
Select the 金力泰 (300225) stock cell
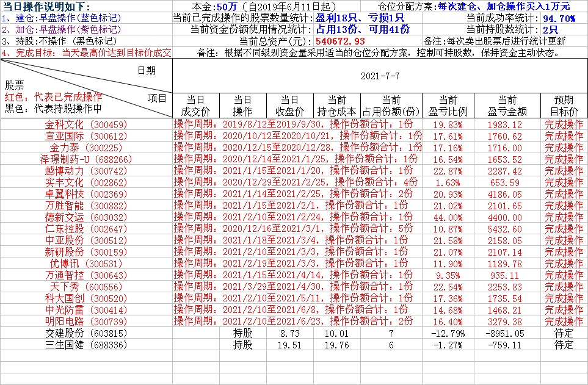pyautogui.click(x=86, y=148)
